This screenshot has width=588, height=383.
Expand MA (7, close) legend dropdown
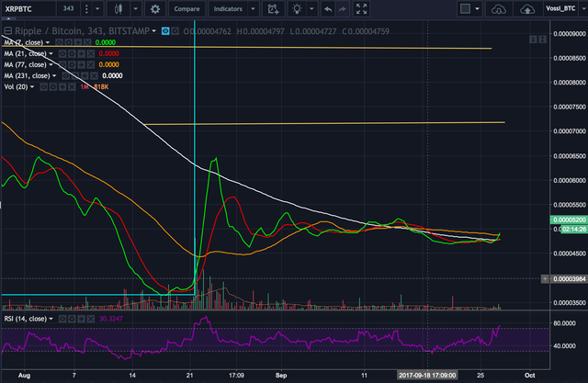pyautogui.click(x=48, y=42)
